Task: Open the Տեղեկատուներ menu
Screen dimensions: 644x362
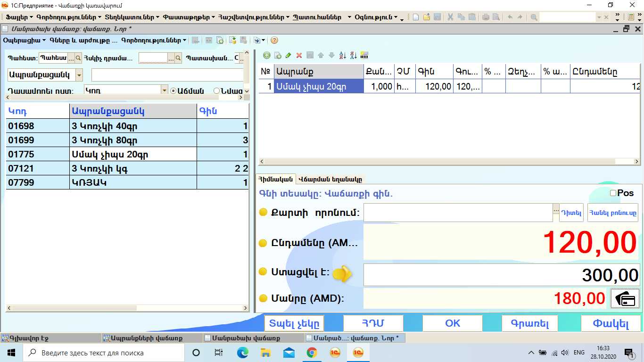Action: (132, 17)
